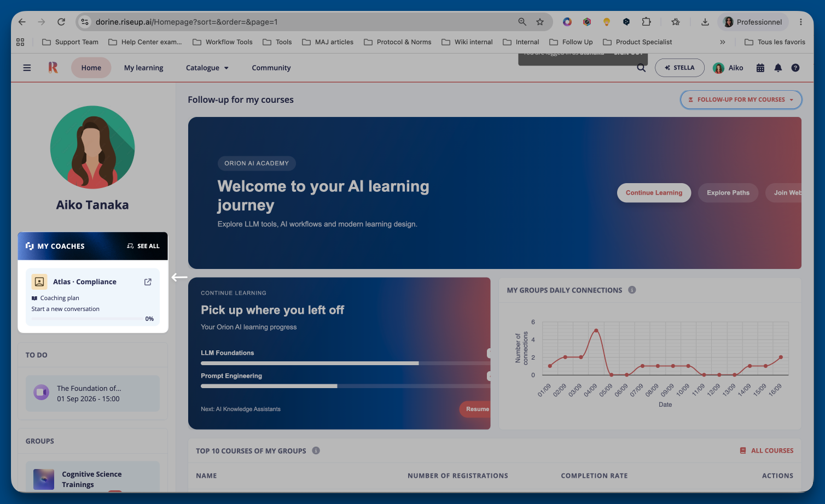The width and height of the screenshot is (825, 504).
Task: Click Aiko Tanaka's large profile picture
Action: (x=92, y=148)
